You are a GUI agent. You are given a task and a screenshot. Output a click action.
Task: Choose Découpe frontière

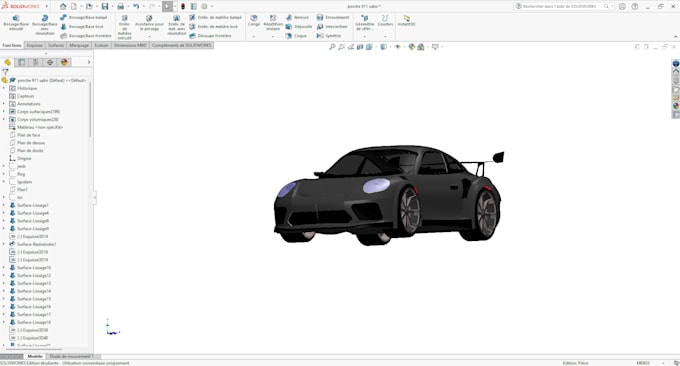click(210, 36)
